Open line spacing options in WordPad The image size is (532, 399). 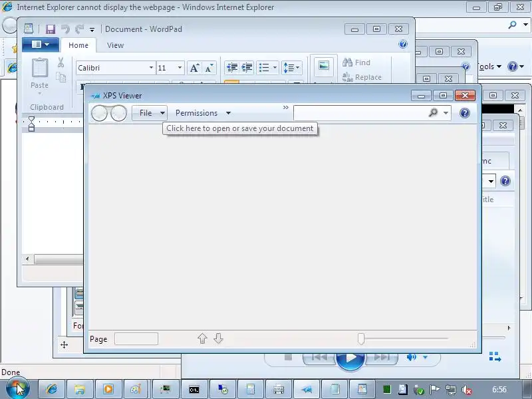click(291, 68)
